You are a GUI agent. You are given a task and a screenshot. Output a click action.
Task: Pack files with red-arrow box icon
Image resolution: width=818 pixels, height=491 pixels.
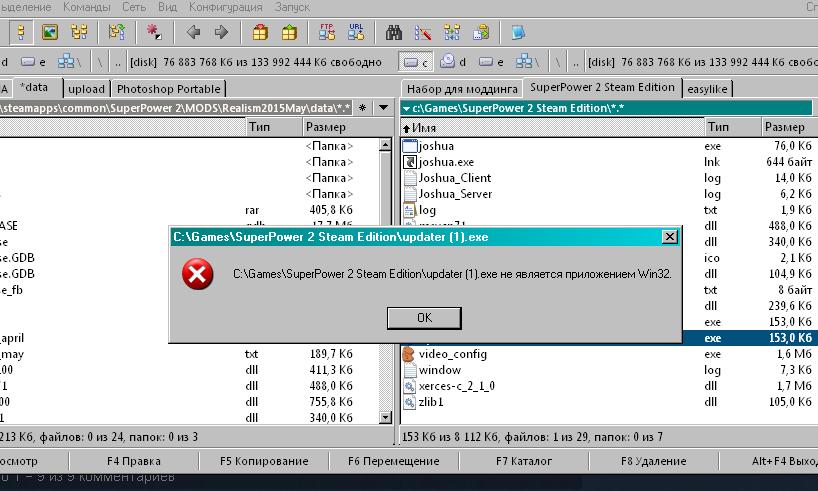pos(260,32)
